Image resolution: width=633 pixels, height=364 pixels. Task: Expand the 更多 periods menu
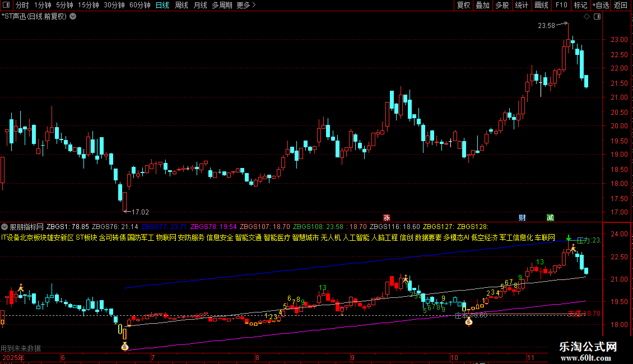click(246, 5)
